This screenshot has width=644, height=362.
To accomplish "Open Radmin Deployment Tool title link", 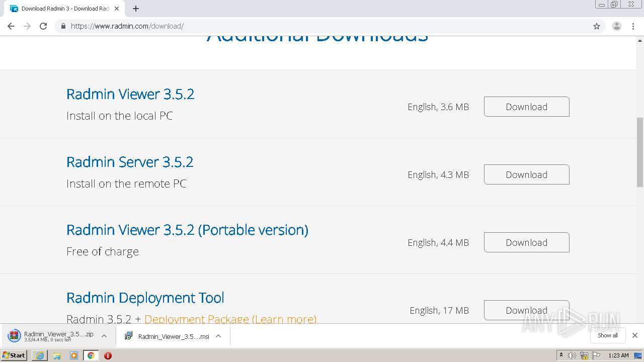I will [x=145, y=298].
